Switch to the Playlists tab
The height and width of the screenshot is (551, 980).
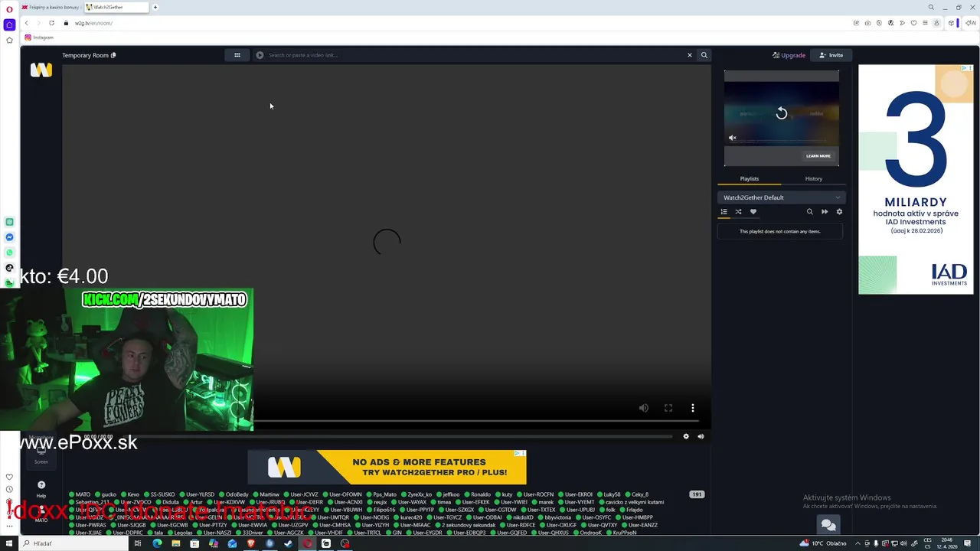[750, 178]
